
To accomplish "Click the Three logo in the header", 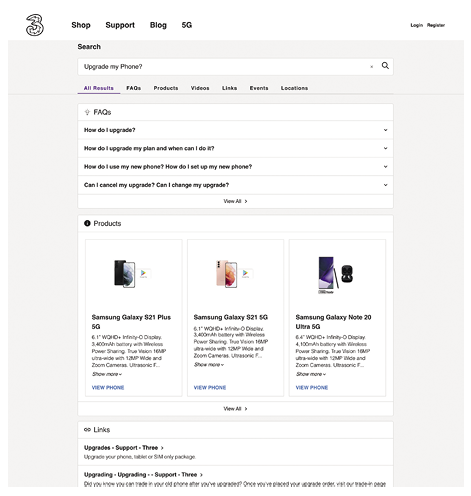I will 35,25.
